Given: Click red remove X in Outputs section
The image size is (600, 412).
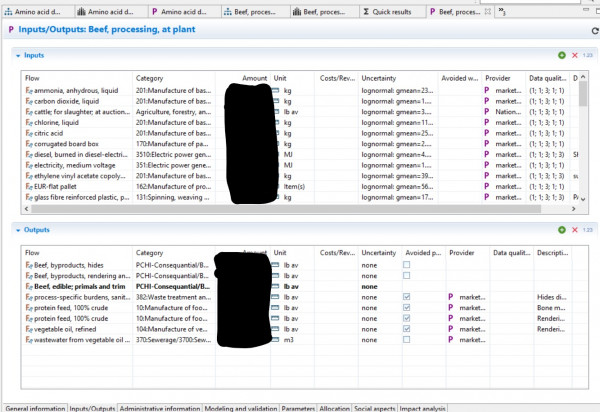Looking at the screenshot, I should pyautogui.click(x=574, y=230).
